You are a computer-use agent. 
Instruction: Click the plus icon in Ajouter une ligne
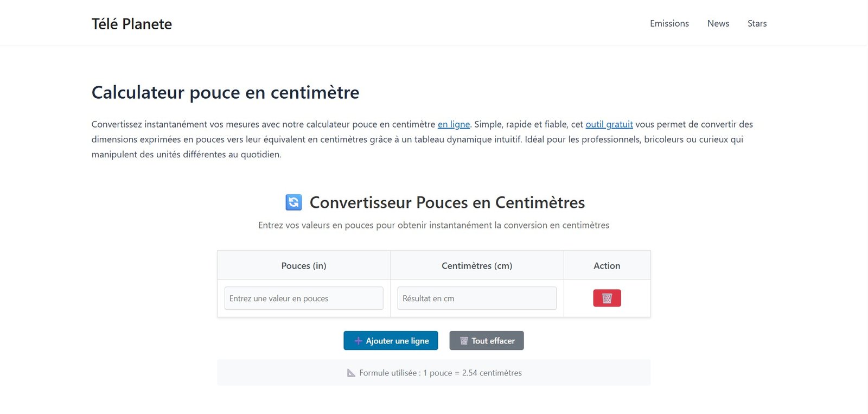coord(358,341)
